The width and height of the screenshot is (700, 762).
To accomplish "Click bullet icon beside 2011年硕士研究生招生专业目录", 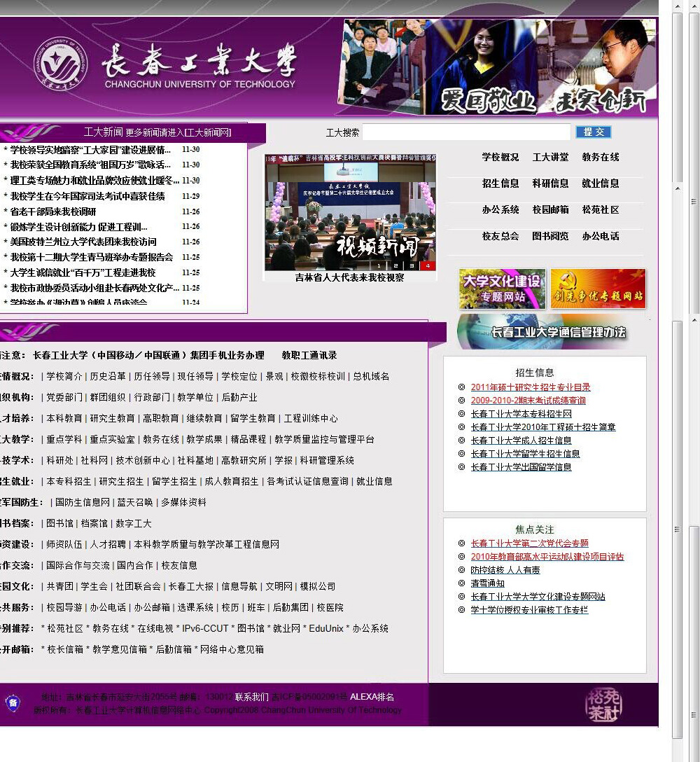I will tap(461, 387).
